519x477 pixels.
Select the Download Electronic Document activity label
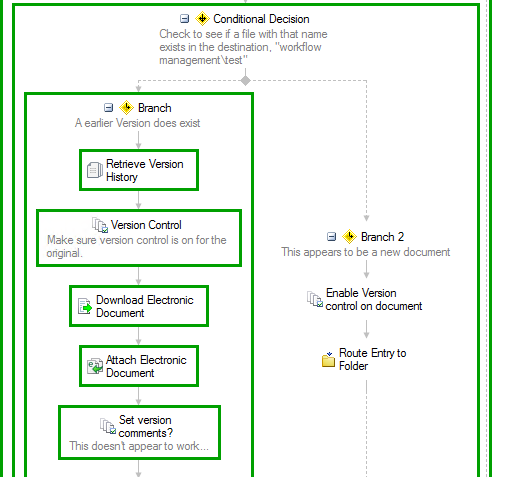click(145, 306)
